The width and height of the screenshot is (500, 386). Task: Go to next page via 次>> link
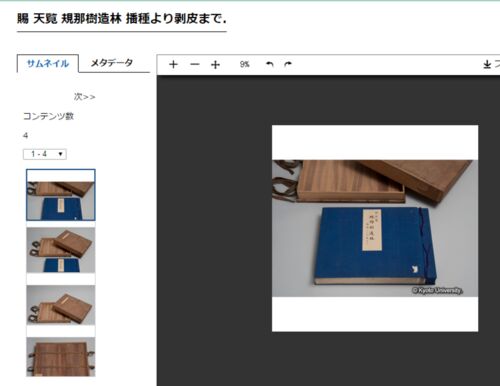tap(84, 97)
